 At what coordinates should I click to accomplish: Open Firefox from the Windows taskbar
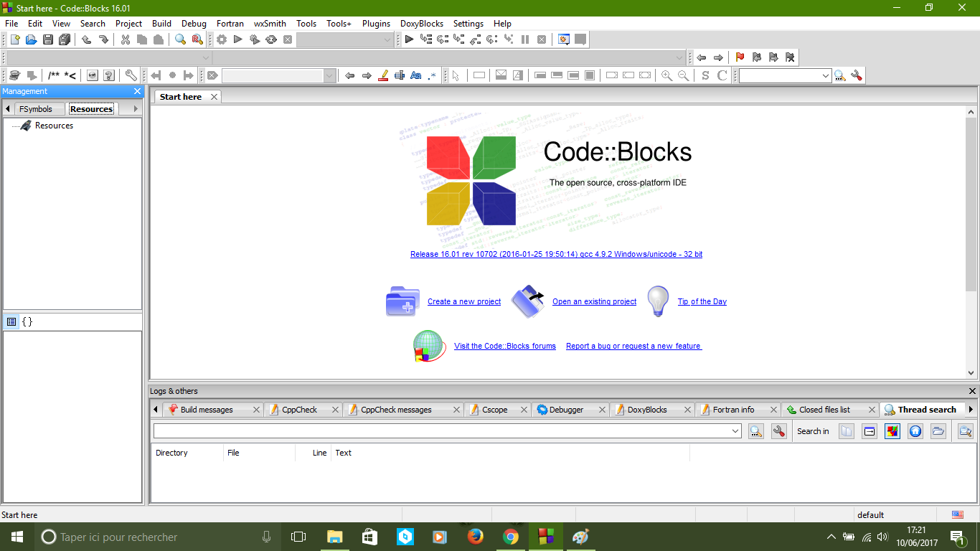click(475, 537)
